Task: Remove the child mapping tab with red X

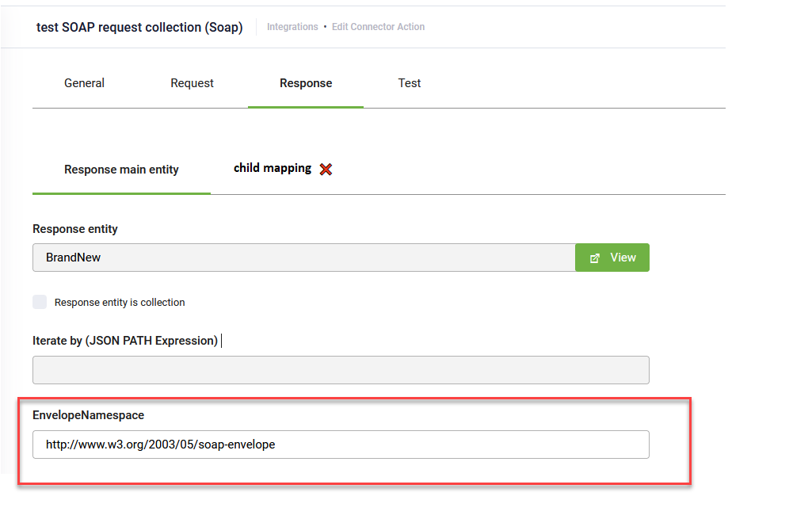Action: [326, 169]
